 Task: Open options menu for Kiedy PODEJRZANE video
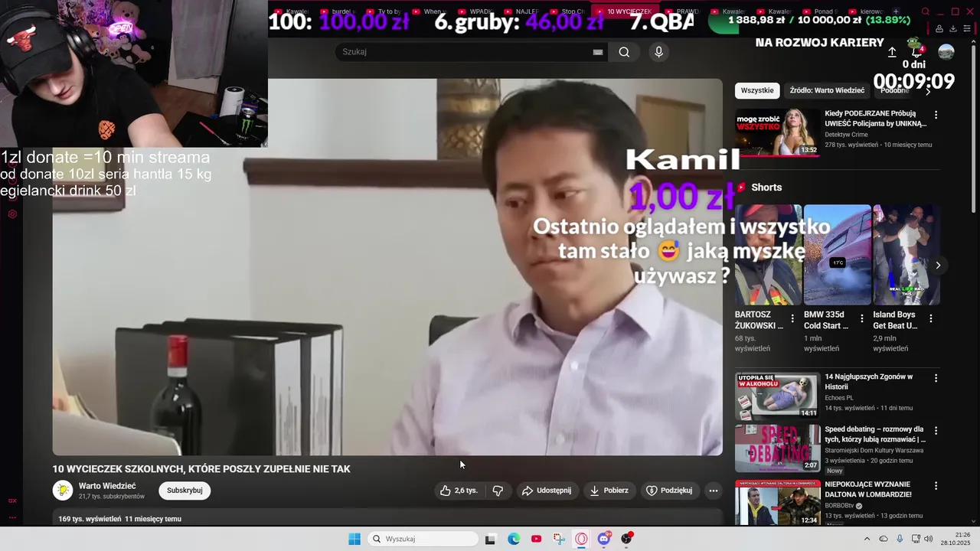click(936, 115)
